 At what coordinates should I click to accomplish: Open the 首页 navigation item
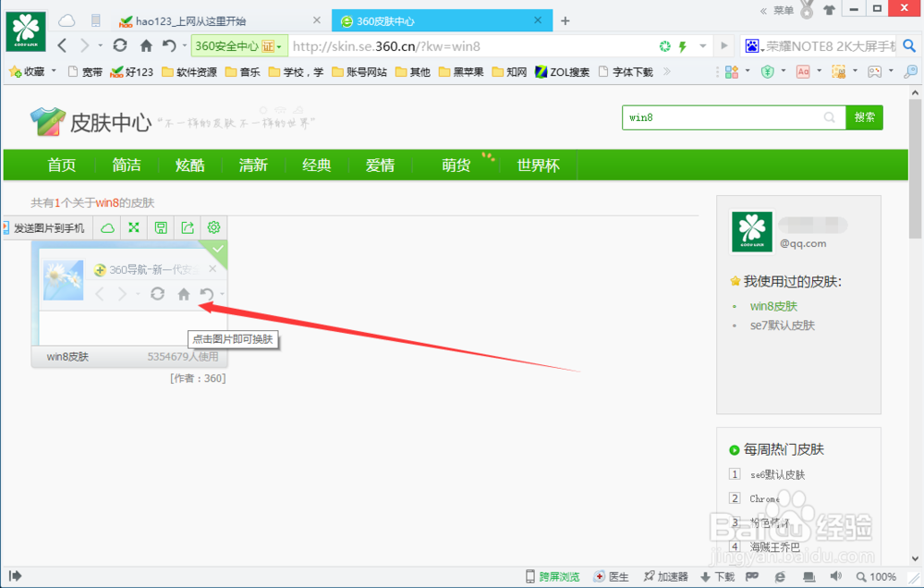pyautogui.click(x=62, y=165)
